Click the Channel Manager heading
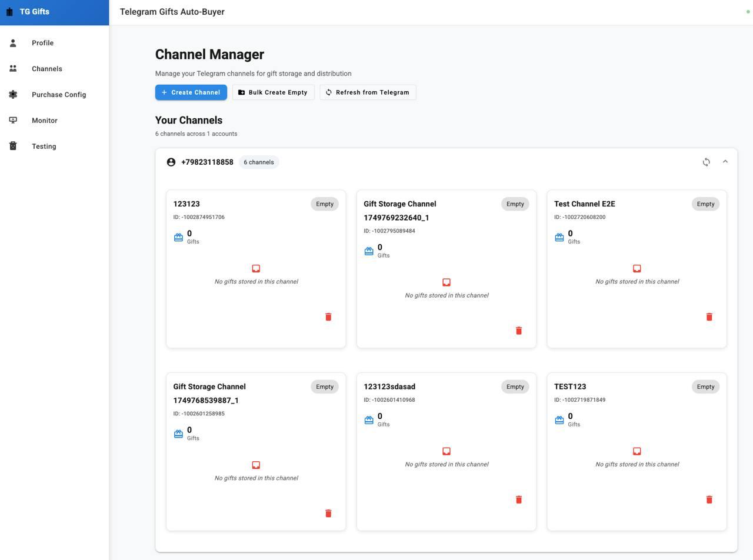753x560 pixels. 209,54
